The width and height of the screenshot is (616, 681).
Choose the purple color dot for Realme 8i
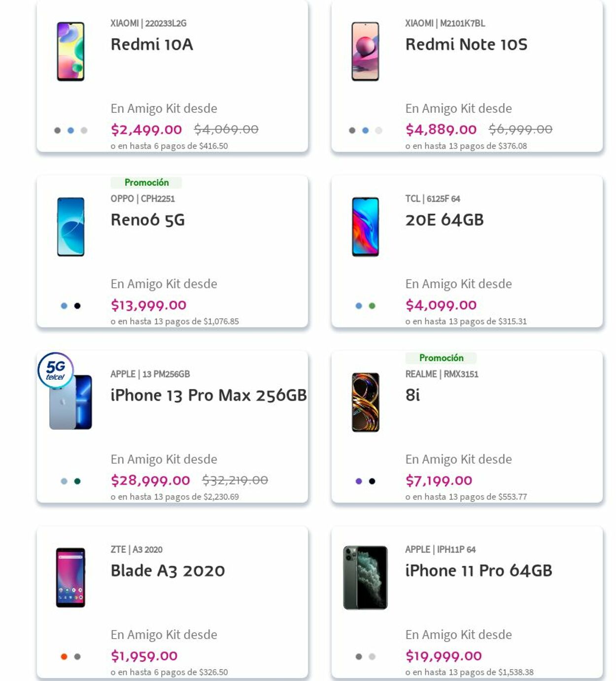359,481
